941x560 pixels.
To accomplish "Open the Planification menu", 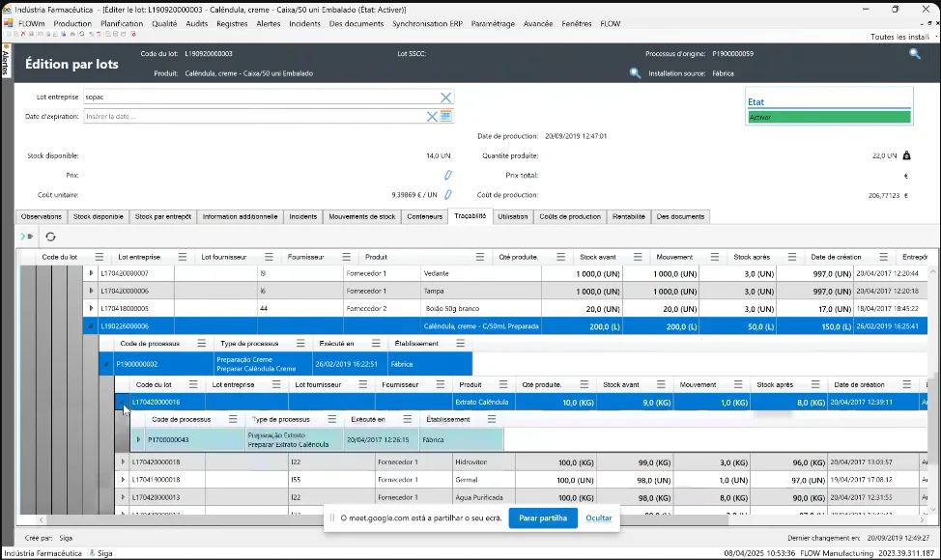I will pyautogui.click(x=122, y=24).
